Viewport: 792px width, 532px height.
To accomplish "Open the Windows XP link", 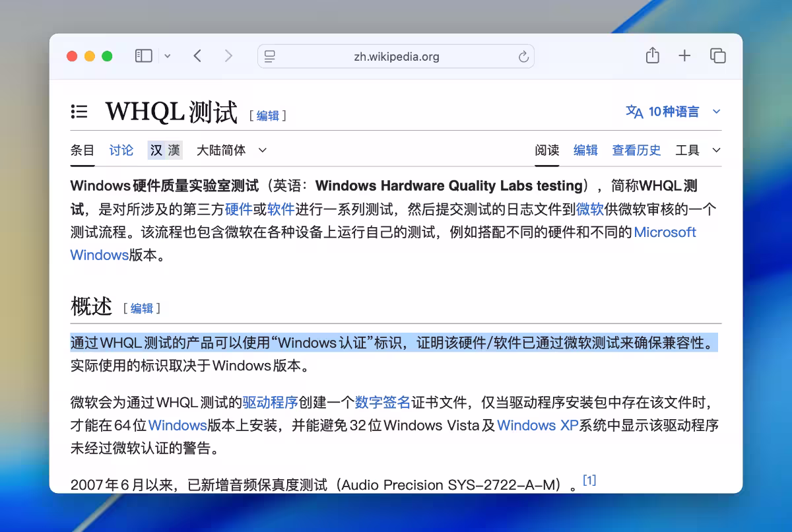I will coord(538,425).
